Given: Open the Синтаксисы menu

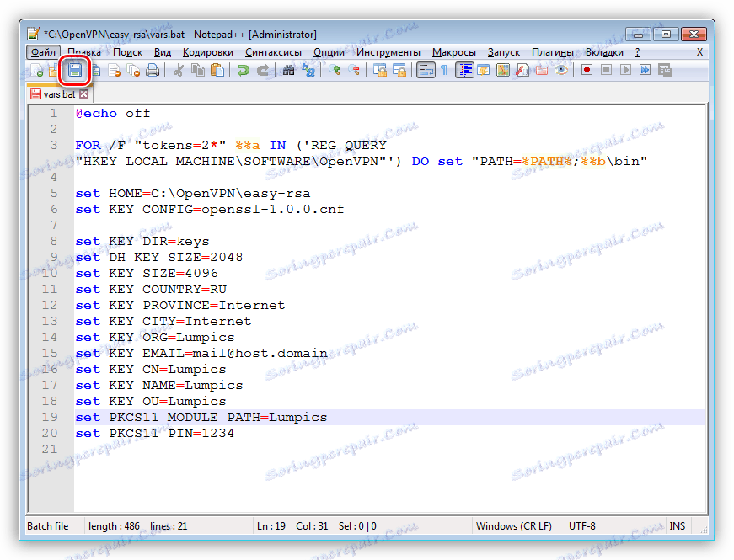Looking at the screenshot, I should pyautogui.click(x=273, y=52).
